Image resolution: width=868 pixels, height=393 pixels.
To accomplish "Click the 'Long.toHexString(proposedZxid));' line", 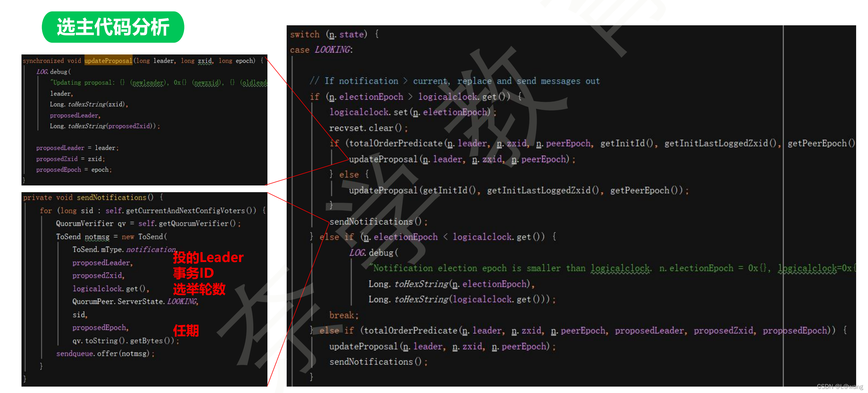I will tap(105, 126).
